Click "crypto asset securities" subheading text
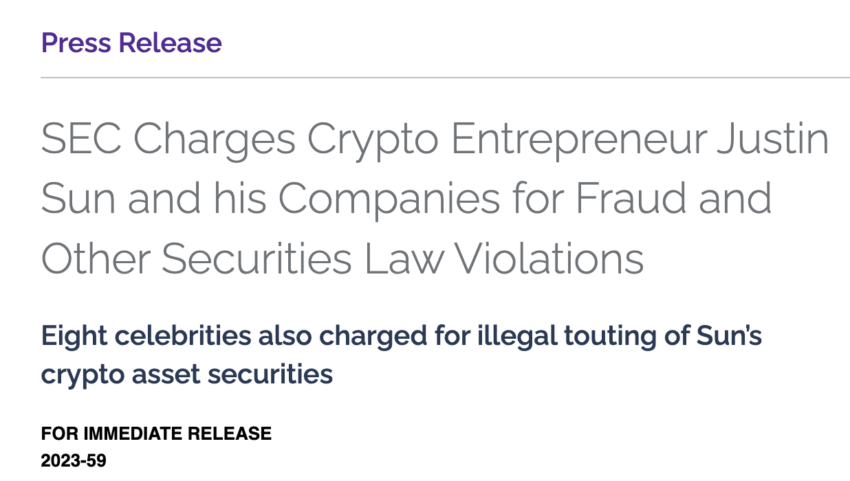Image resolution: width=850 pixels, height=481 pixels. 186,375
